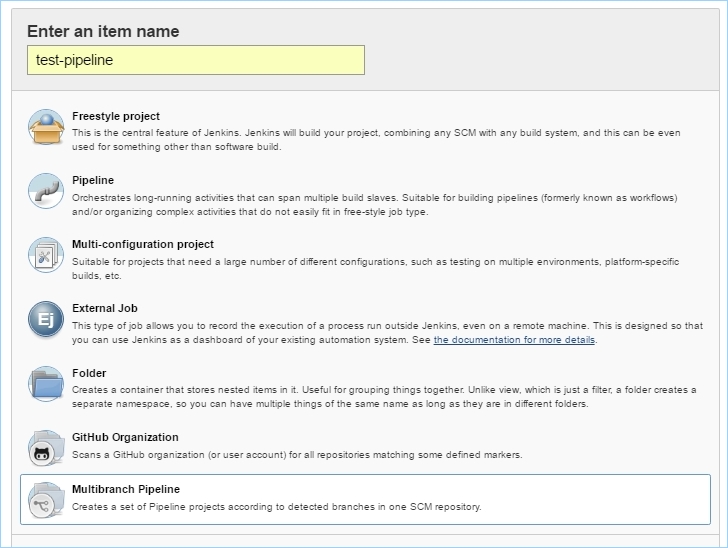
Task: Click the GitHub Organization scan description
Action: pyautogui.click(x=297, y=455)
